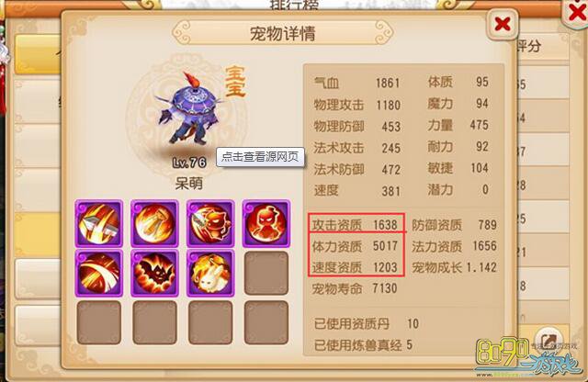Open the red cat warrior skill icon
This screenshot has height=382, width=588.
[210, 223]
